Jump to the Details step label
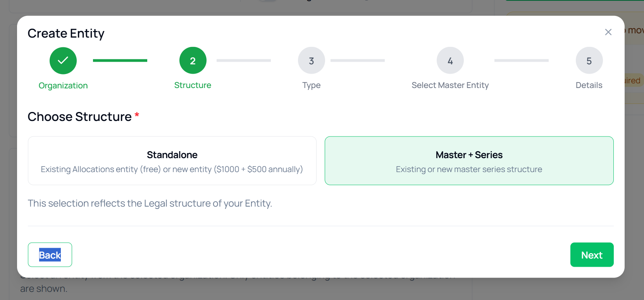This screenshot has width=644, height=300. click(x=589, y=85)
